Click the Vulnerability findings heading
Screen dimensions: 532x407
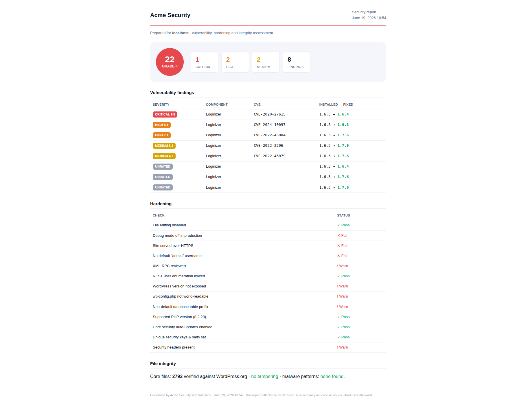coord(172,93)
